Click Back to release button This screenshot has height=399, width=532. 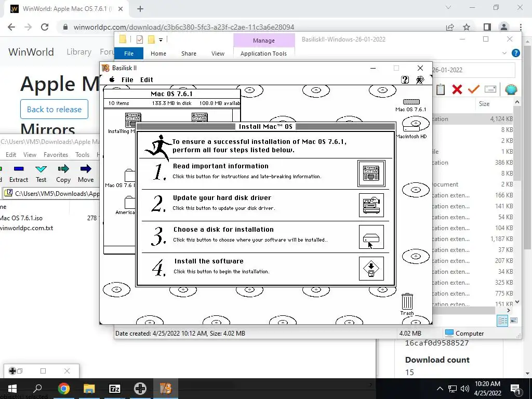(54, 109)
